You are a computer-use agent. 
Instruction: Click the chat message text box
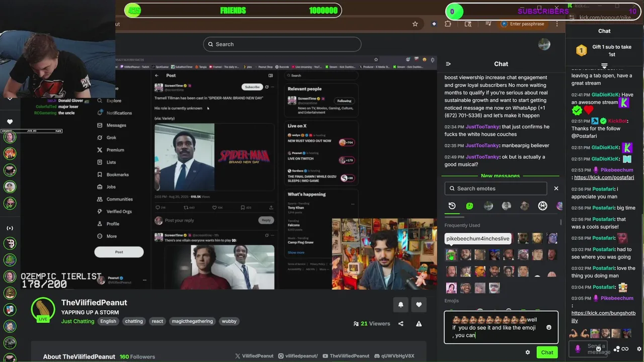coord(501,327)
